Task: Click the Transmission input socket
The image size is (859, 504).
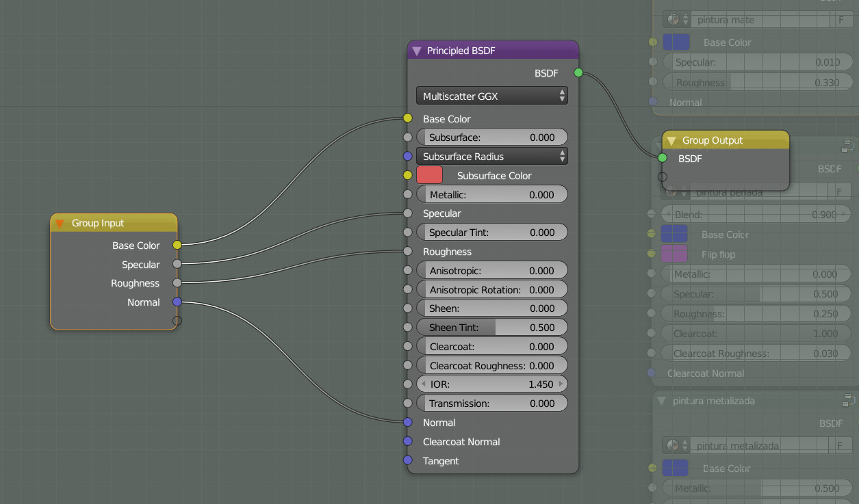Action: coord(408,403)
